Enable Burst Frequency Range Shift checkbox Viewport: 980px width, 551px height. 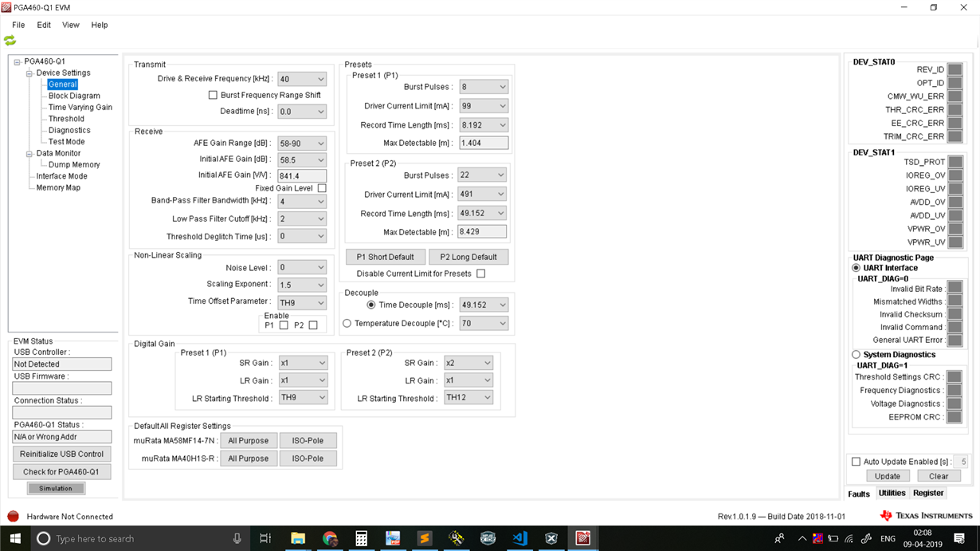(213, 95)
